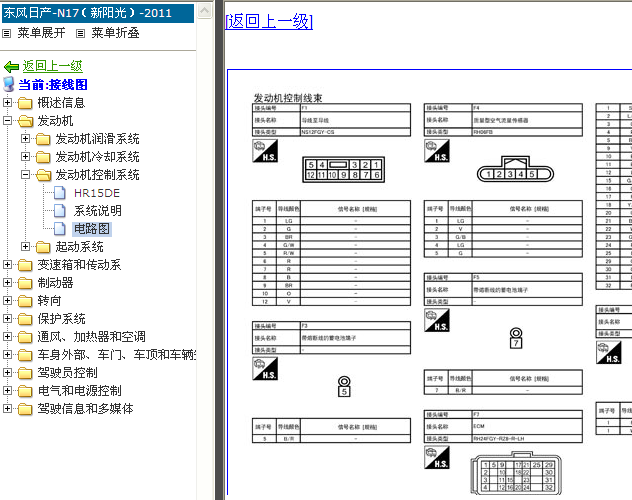Click the 通风、加热器和空调 folder icon

[25, 337]
